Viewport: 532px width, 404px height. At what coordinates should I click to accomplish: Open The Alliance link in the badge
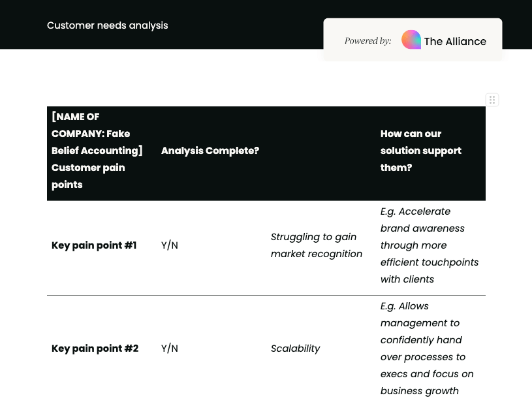(x=455, y=41)
